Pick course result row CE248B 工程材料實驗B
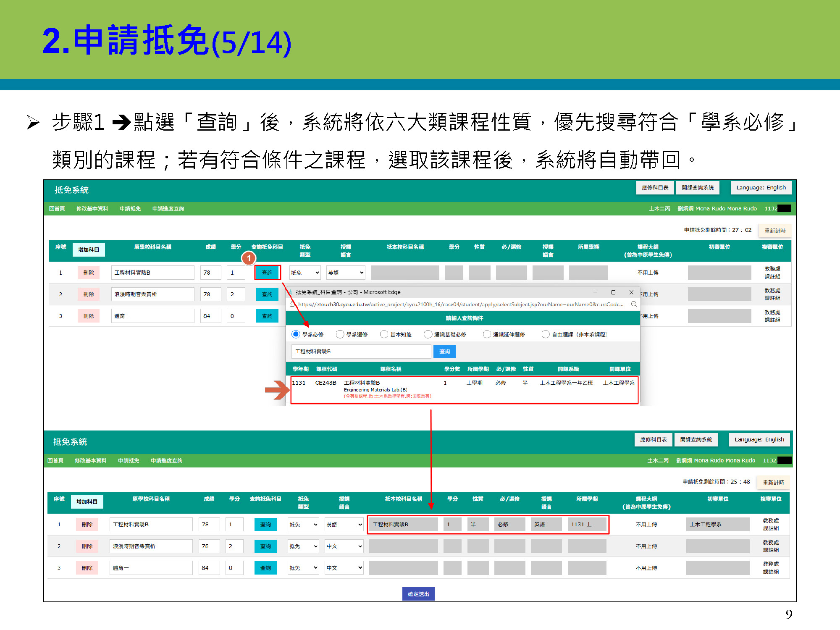The height and width of the screenshot is (630, 840). pos(465,390)
